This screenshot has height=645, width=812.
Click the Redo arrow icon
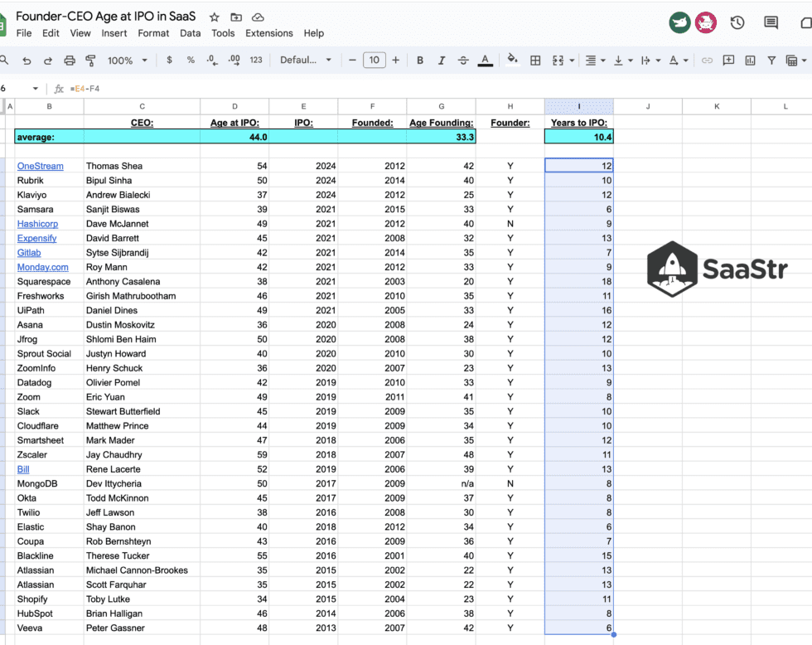coord(48,61)
